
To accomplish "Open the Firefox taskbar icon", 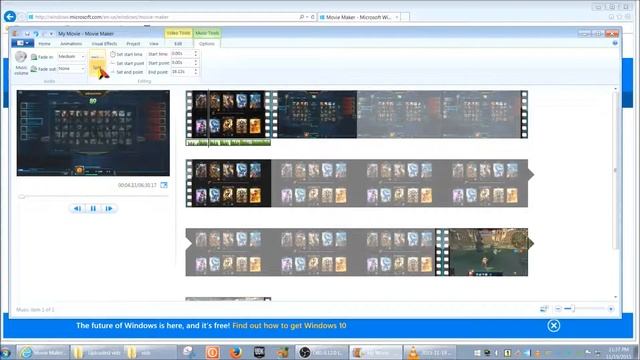I will [236, 352].
